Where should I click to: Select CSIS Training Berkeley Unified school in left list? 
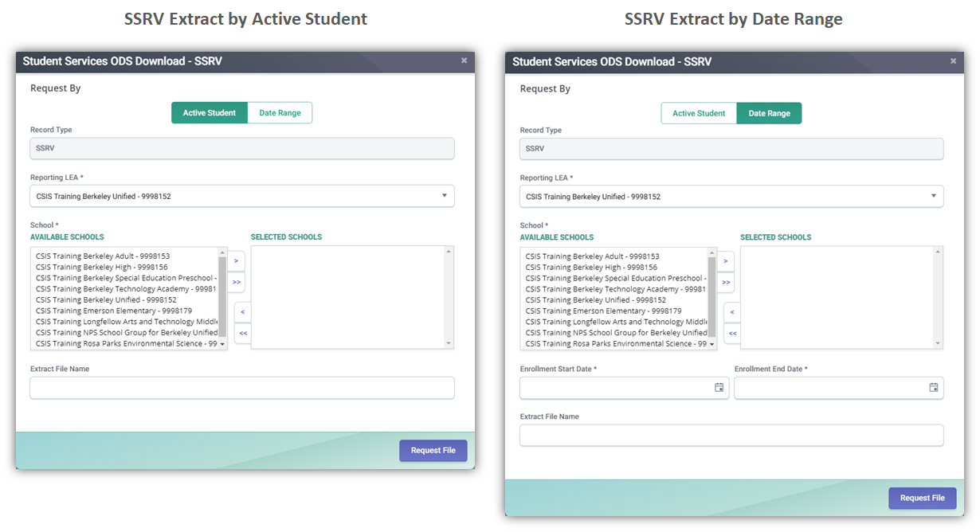pos(106,300)
